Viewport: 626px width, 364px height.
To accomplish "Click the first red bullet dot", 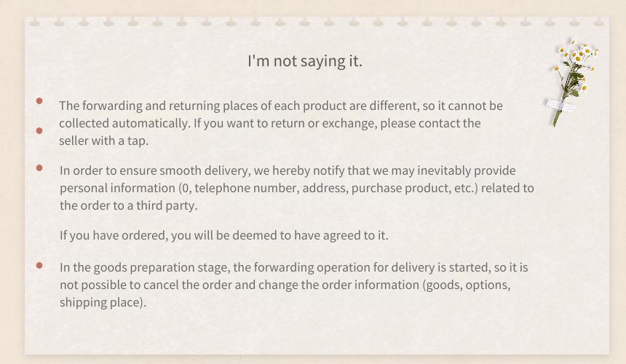I will (x=39, y=101).
